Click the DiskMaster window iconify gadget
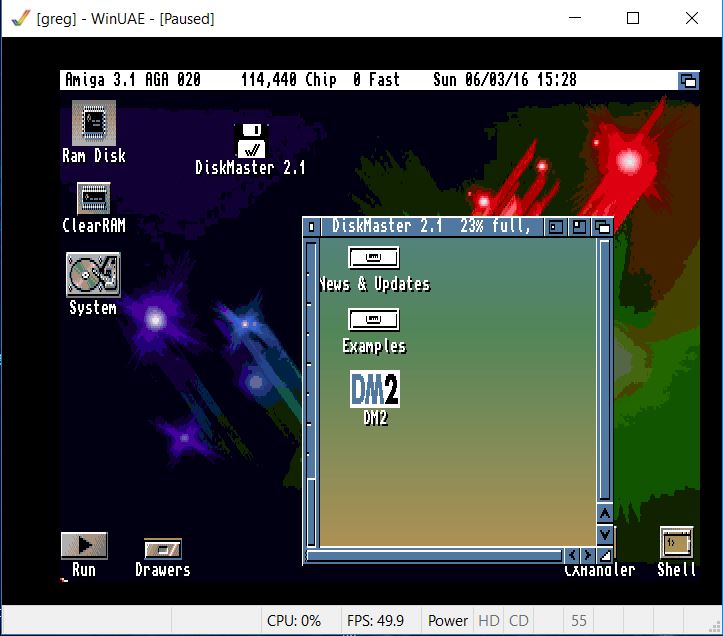The image size is (723, 636). coord(556,227)
